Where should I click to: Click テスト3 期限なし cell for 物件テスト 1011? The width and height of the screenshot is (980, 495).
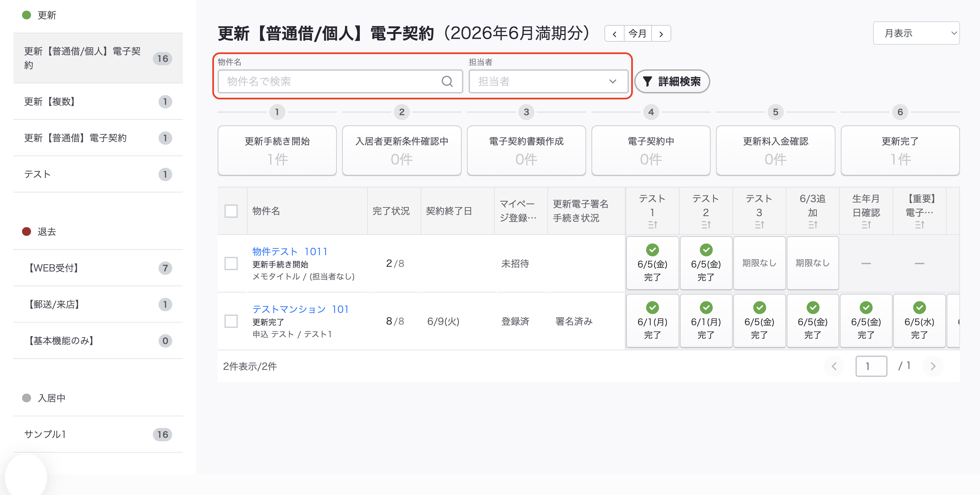coord(759,263)
